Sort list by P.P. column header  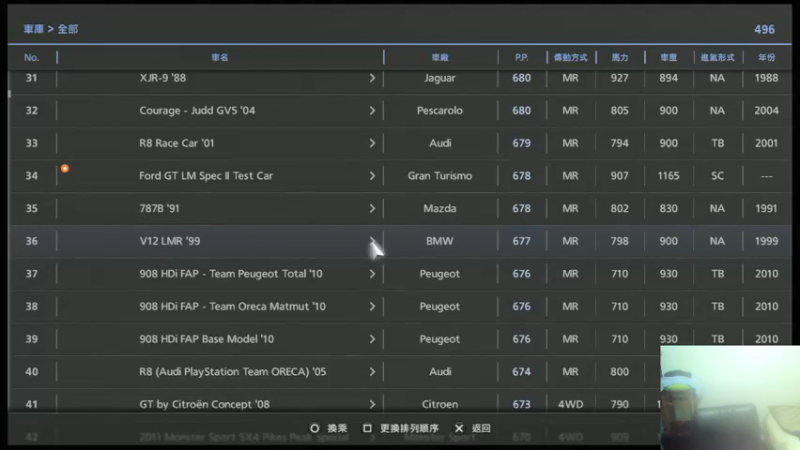coord(521,58)
